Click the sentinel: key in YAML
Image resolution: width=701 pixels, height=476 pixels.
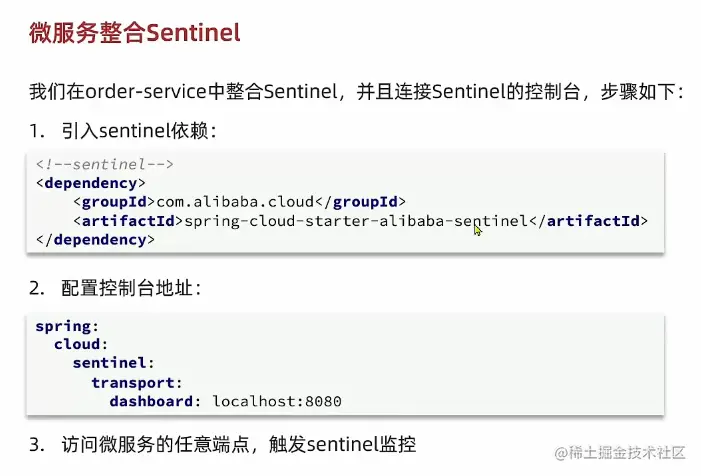tap(113, 364)
